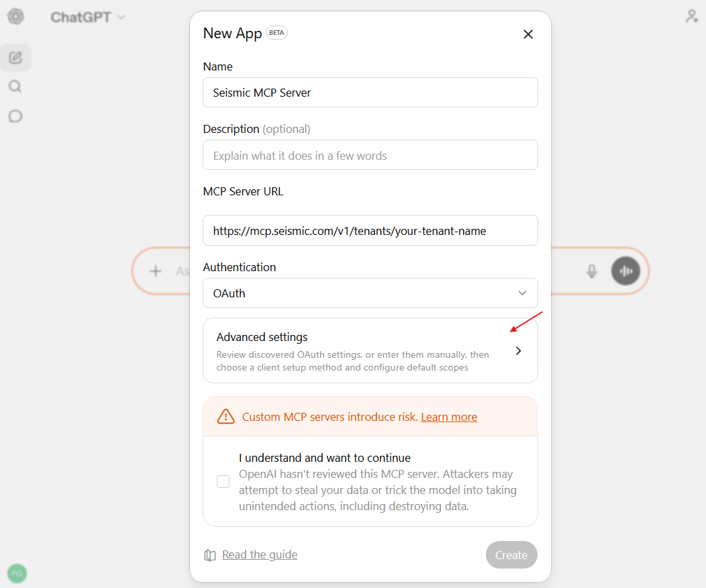Open the OAuth authentication dropdown
The width and height of the screenshot is (706, 588).
(x=370, y=293)
